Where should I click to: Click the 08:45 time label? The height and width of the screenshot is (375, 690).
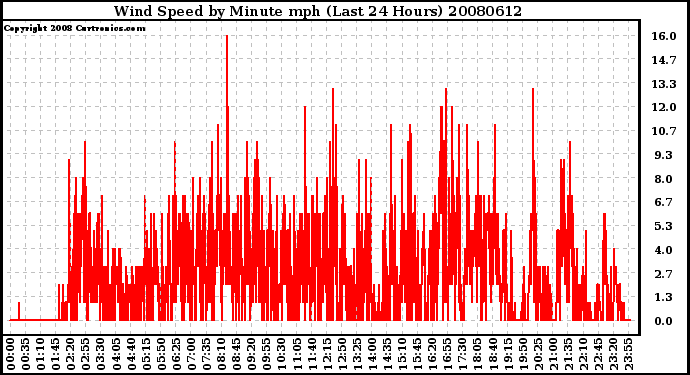click(x=236, y=355)
